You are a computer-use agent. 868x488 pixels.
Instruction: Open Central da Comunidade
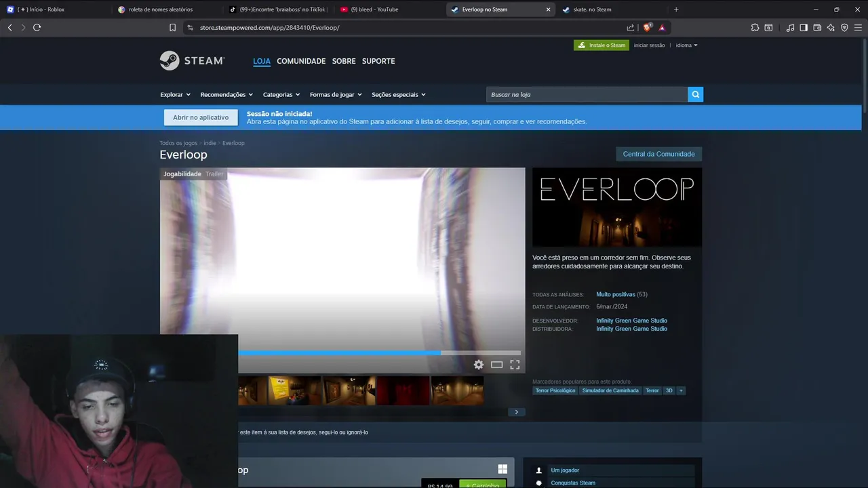coord(658,154)
